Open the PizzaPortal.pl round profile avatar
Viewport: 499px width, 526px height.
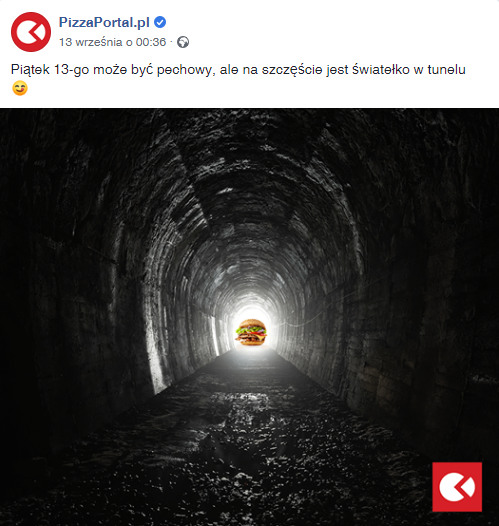click(x=31, y=32)
